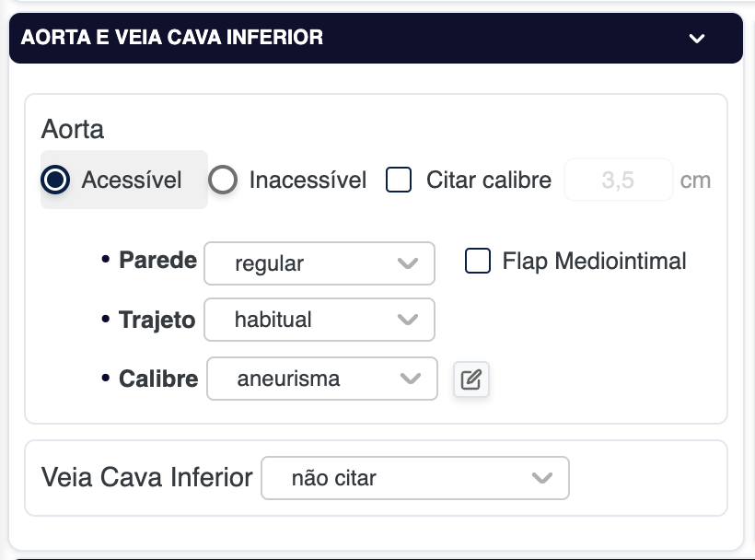This screenshot has width=755, height=560.
Task: Click the Aorta section heading
Action: [73, 129]
